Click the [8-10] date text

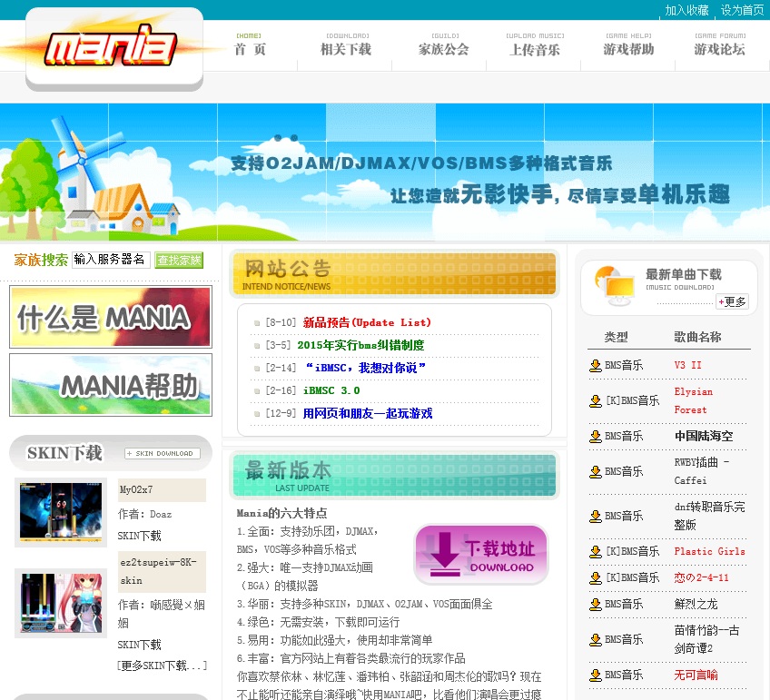pyautogui.click(x=281, y=322)
